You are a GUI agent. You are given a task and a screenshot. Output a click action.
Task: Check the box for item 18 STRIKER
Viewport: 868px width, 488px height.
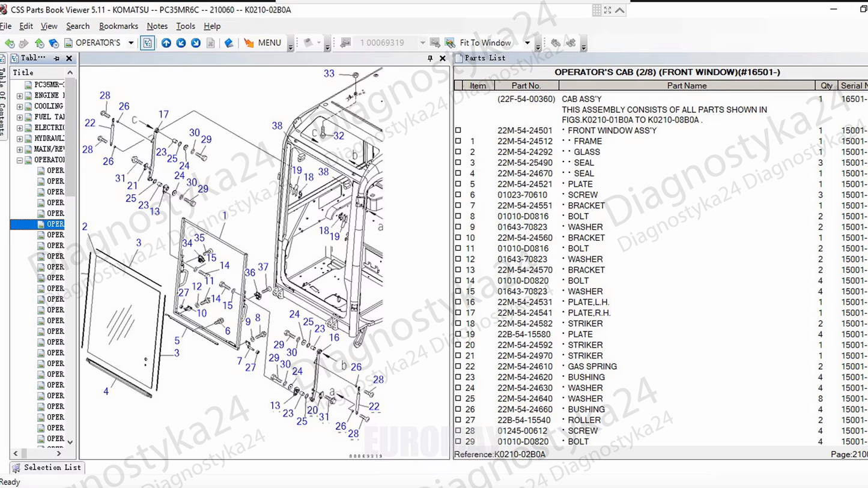pos(458,324)
